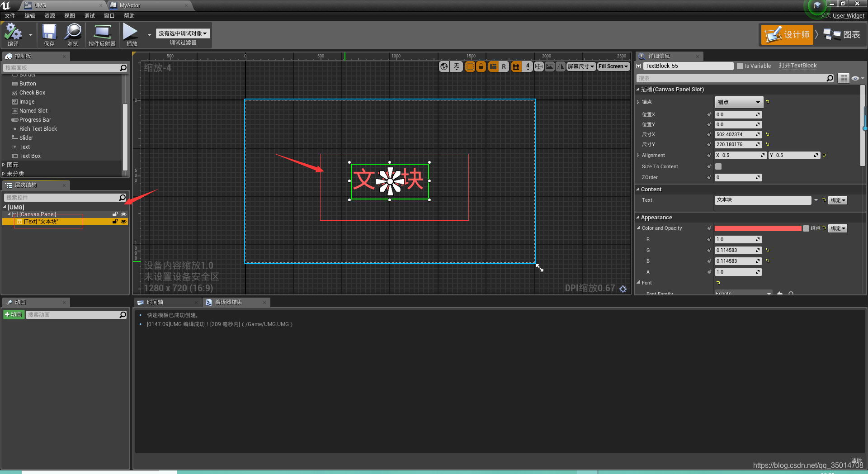Screen dimensions: 868x474
Task: Click the mirror flip icon in viewport toolbar
Action: [561, 66]
